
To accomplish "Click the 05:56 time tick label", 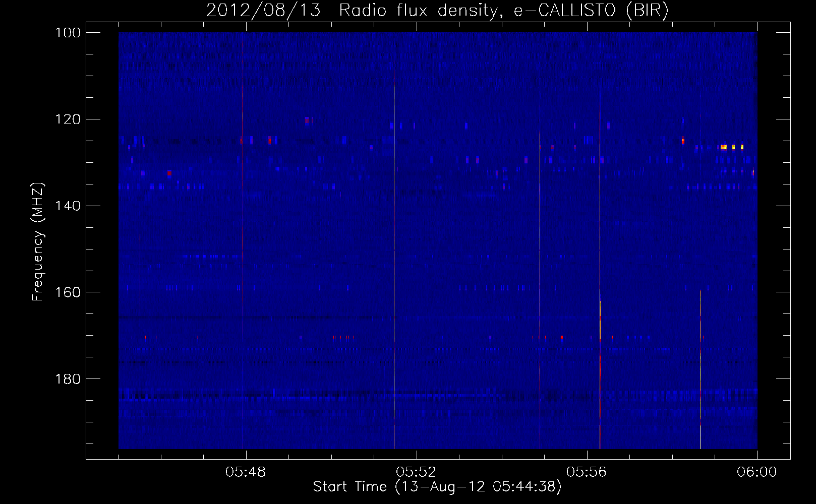I will pos(587,472).
